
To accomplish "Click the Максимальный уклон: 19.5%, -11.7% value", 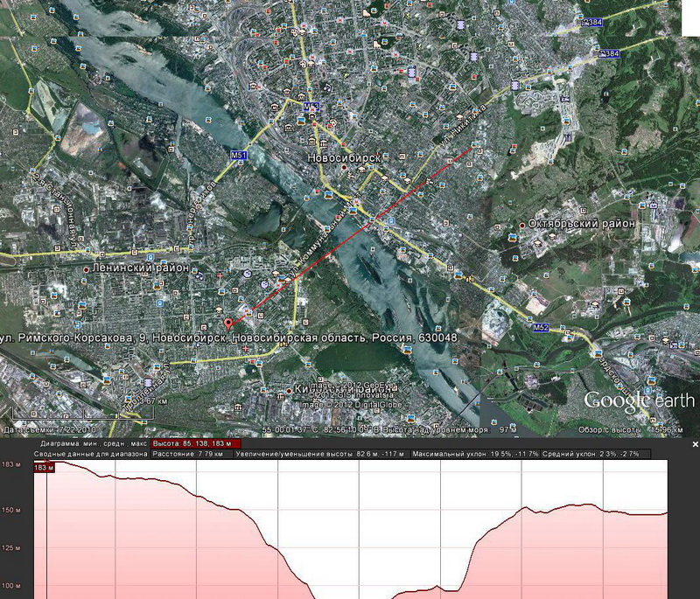I will pyautogui.click(x=475, y=454).
